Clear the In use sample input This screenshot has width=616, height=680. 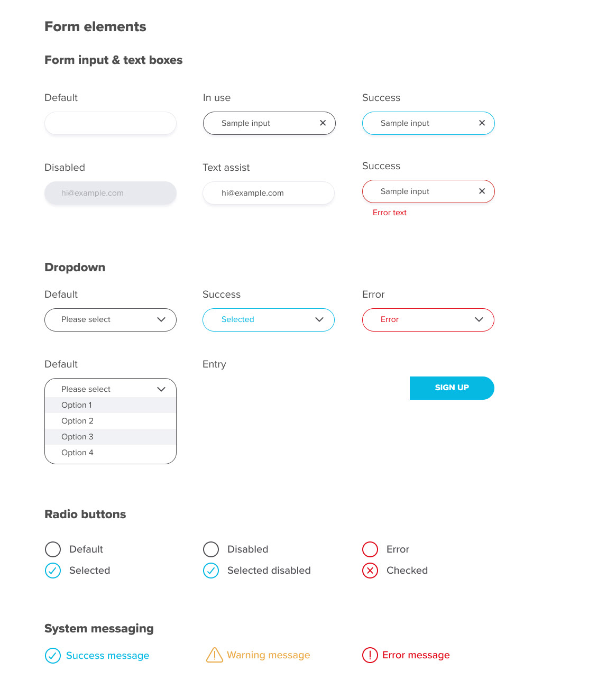[323, 123]
